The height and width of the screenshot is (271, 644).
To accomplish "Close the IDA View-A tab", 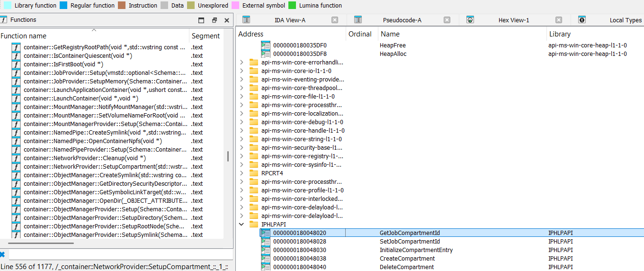I will [335, 20].
